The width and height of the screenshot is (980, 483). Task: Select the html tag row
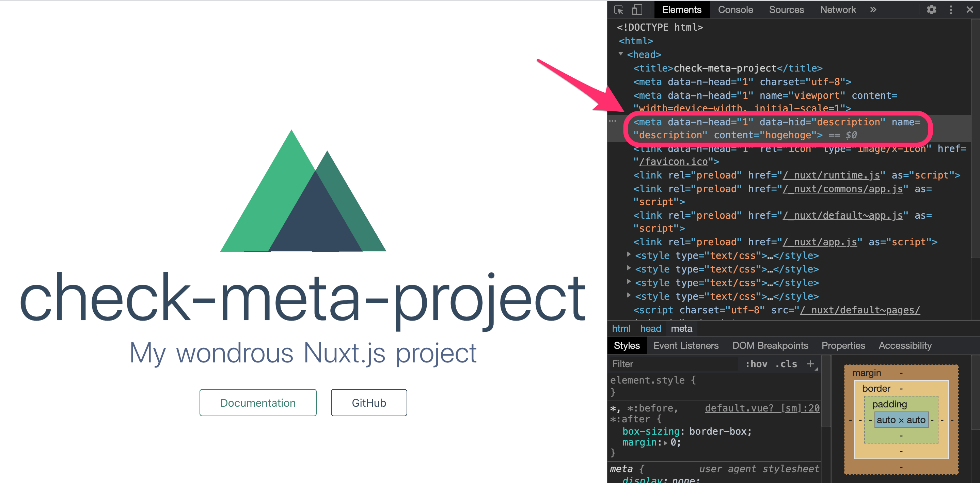(636, 41)
